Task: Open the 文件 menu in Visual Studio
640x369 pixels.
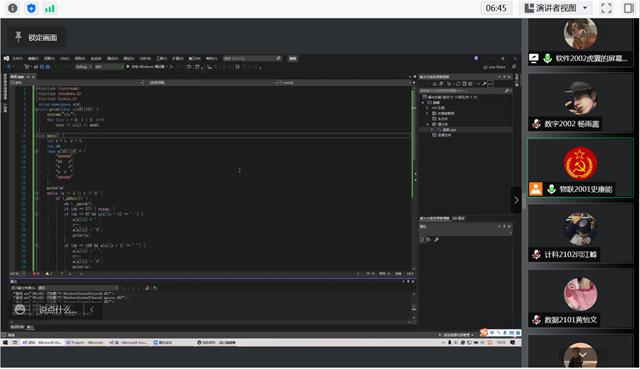Action: [17, 58]
